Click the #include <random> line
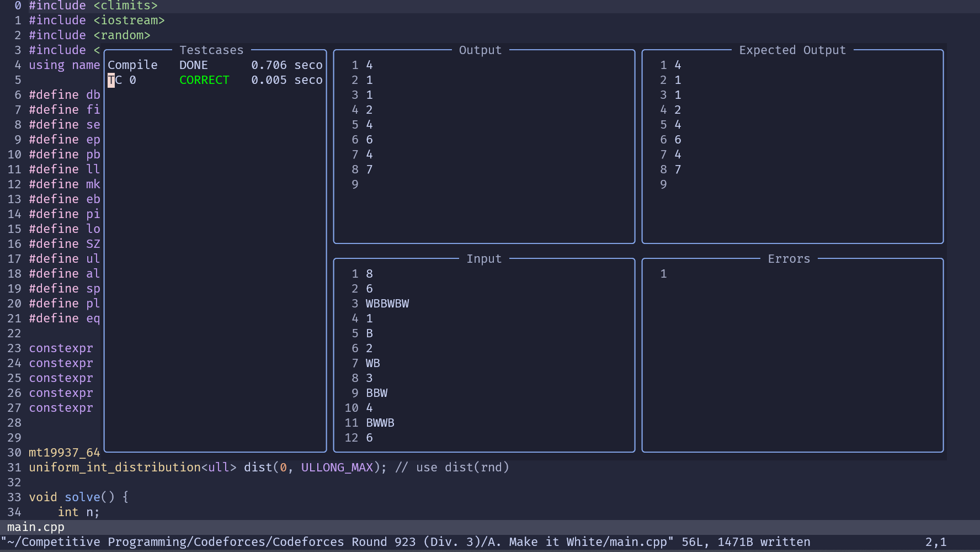This screenshot has height=552, width=980. tap(89, 35)
